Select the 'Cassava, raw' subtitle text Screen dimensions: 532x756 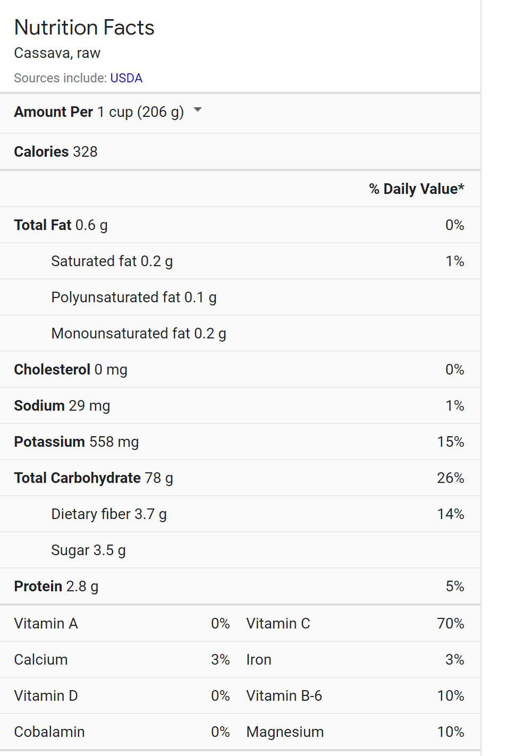[57, 53]
